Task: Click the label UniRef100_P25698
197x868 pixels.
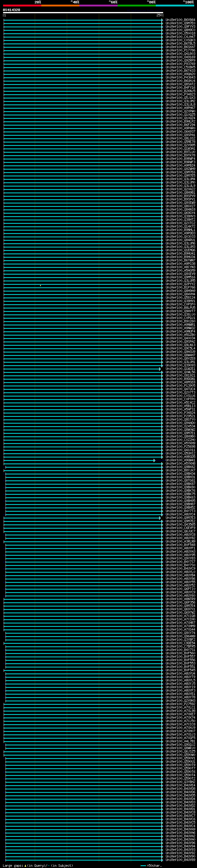Action: (180, 447)
